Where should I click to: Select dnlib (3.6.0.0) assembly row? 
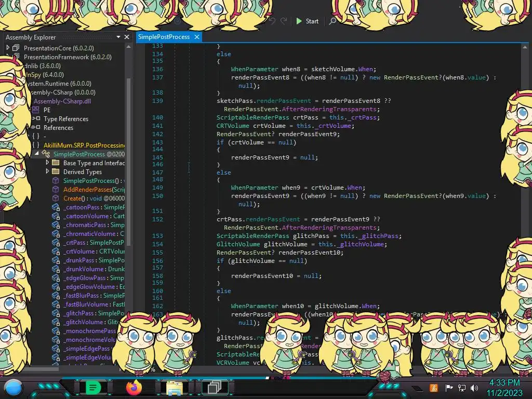point(43,66)
